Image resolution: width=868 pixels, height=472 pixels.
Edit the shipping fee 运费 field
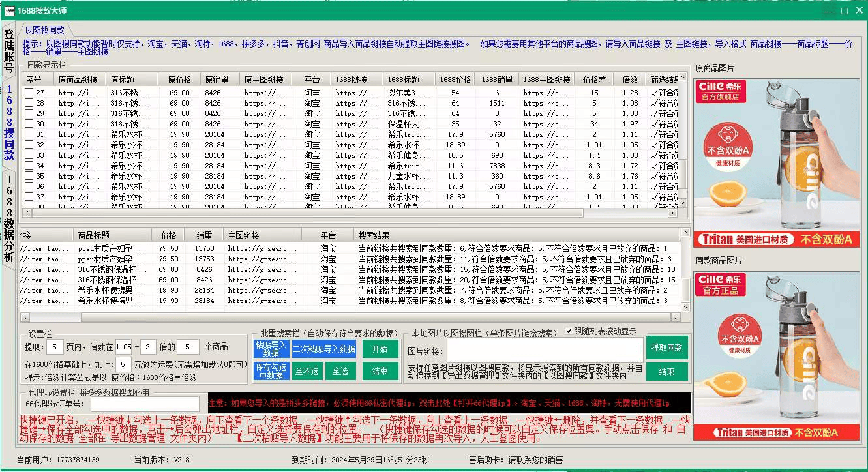tap(124, 364)
